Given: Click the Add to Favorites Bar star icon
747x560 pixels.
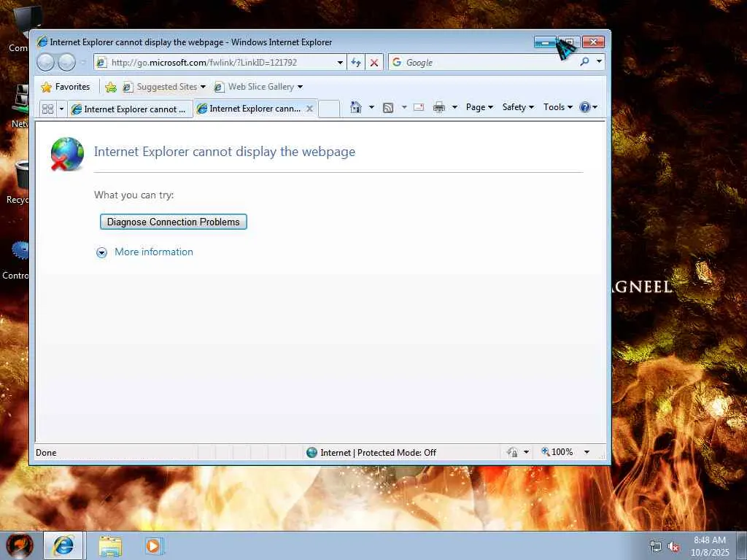Looking at the screenshot, I should tap(111, 87).
